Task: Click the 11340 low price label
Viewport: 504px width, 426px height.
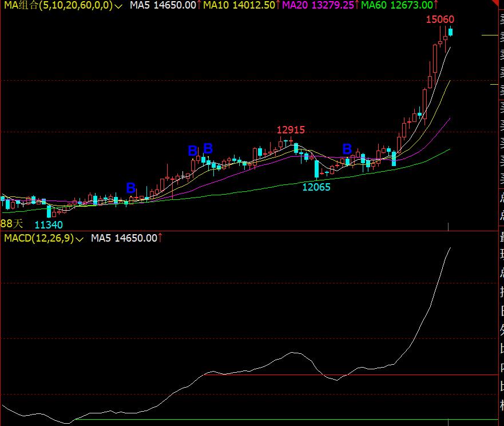Action: pos(49,224)
